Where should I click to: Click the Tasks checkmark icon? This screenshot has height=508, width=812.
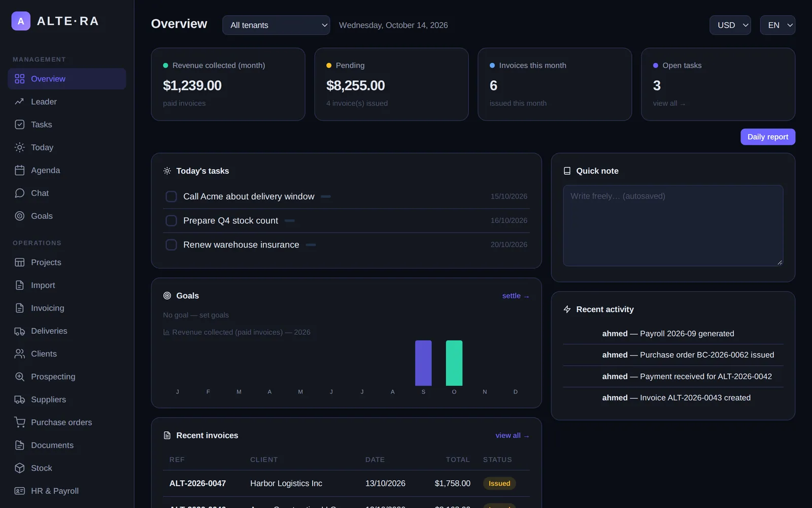point(19,124)
